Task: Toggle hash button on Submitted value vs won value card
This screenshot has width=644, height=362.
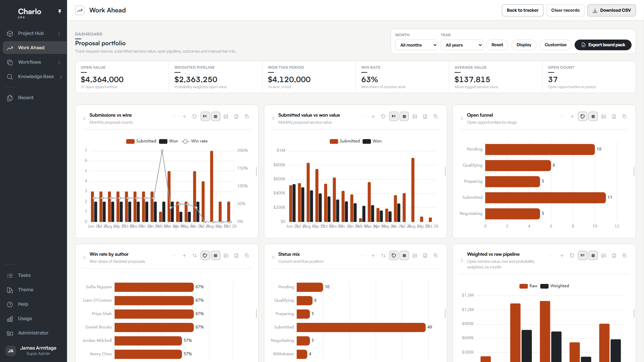Action: pos(405,117)
